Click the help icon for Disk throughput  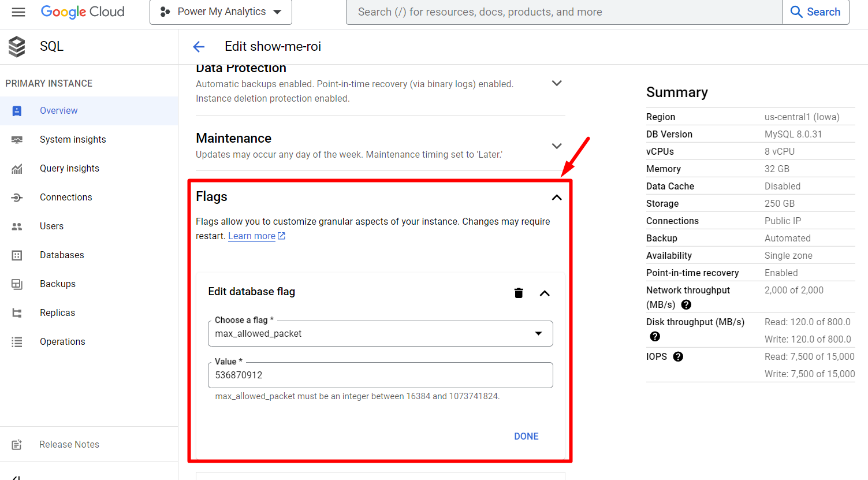click(655, 337)
